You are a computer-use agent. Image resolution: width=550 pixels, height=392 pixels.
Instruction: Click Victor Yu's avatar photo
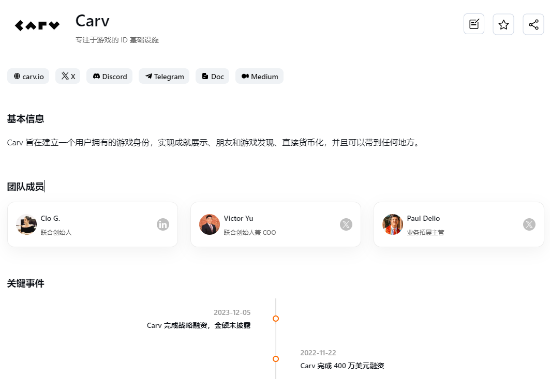coord(210,224)
